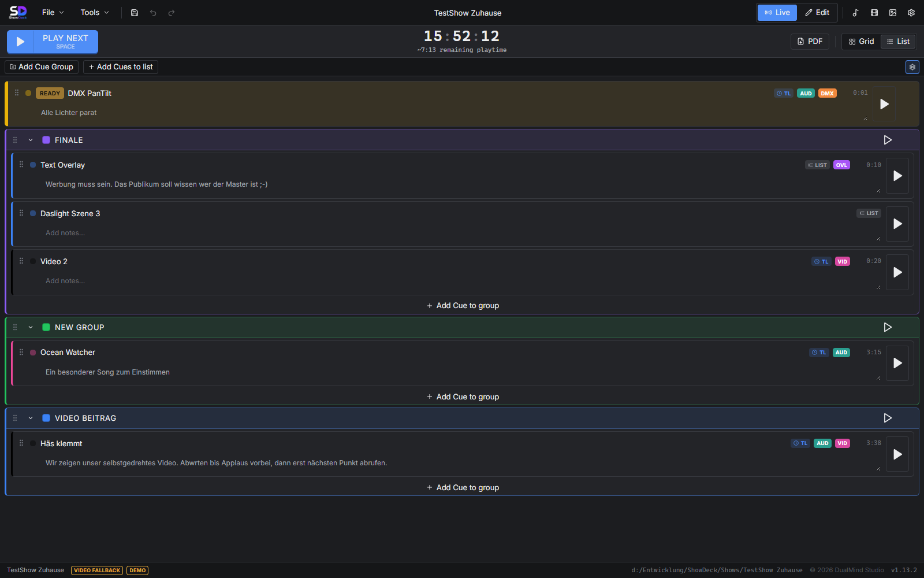Play the NEW GROUP group

click(x=888, y=327)
